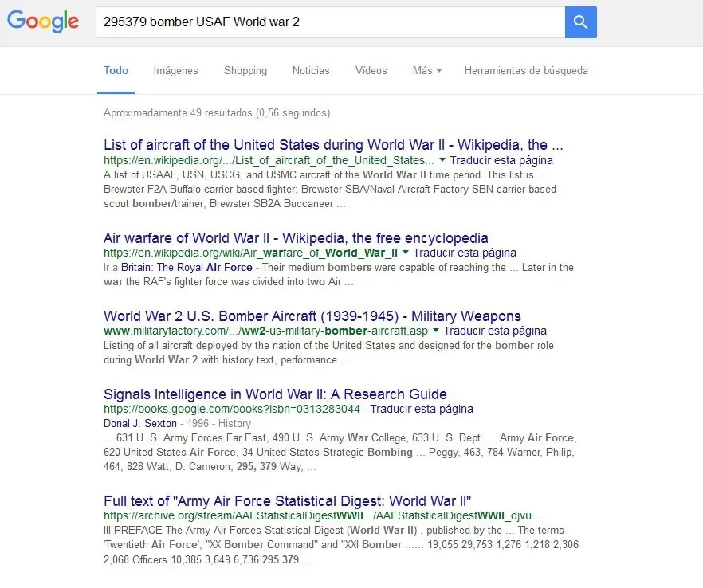
Task: Click Traducir esta página for books.google.com result
Action: pos(422,409)
